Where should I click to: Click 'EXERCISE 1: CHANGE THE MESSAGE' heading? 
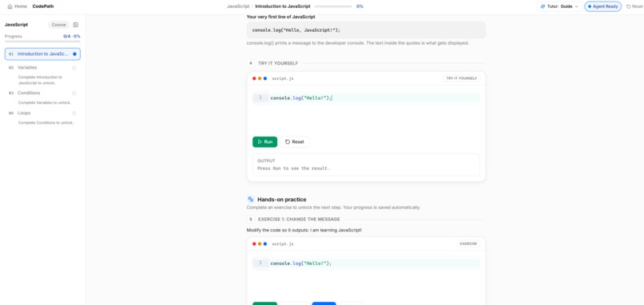(299, 220)
